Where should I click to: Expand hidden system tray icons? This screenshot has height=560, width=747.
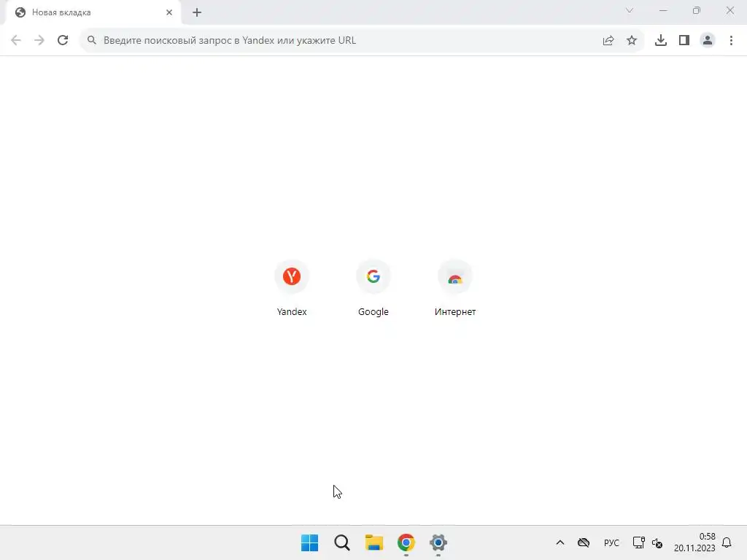(x=560, y=542)
